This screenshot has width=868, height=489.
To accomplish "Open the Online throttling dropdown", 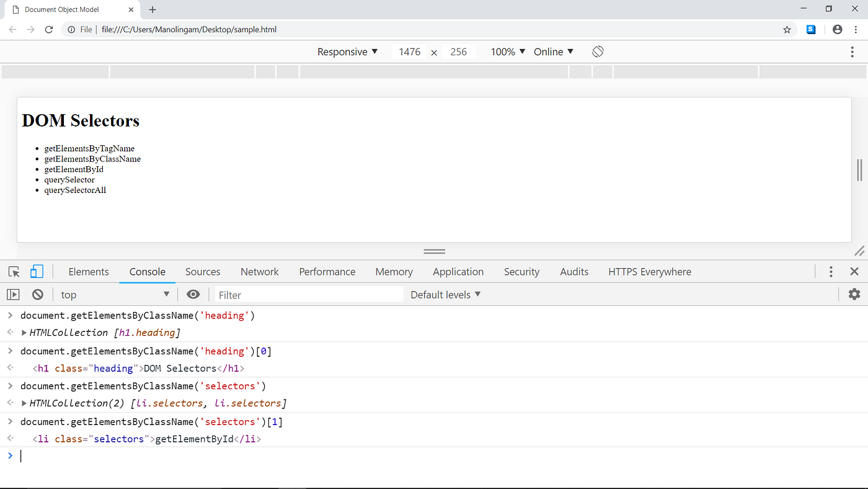I will pos(554,52).
